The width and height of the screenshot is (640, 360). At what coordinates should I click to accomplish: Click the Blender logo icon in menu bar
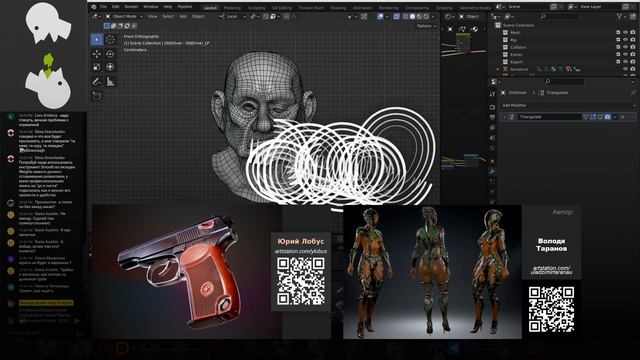tap(94, 7)
